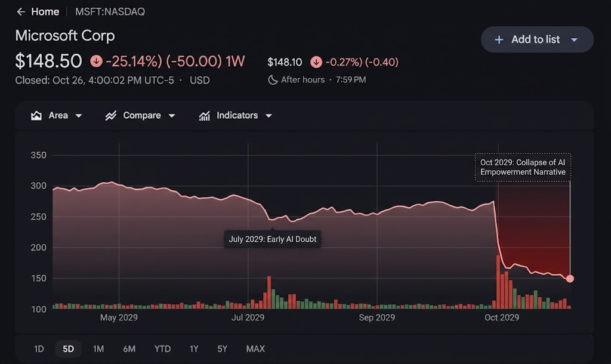Click the plus icon in Add to list

pos(499,39)
